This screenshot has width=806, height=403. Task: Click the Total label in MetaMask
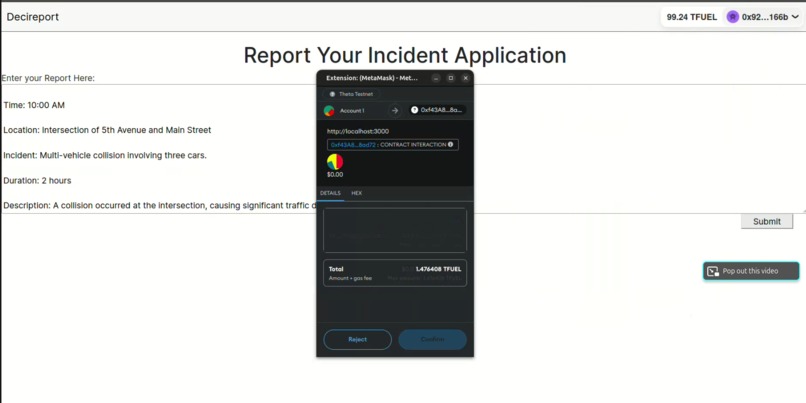336,269
